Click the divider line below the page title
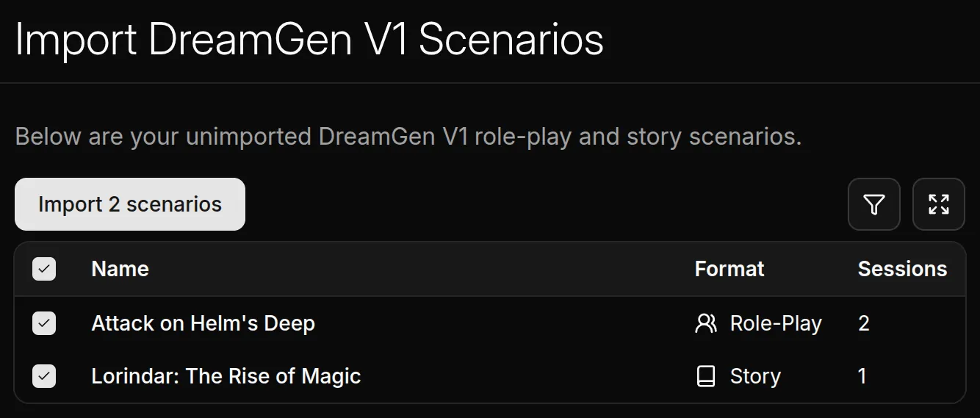The image size is (980, 418). click(490, 83)
